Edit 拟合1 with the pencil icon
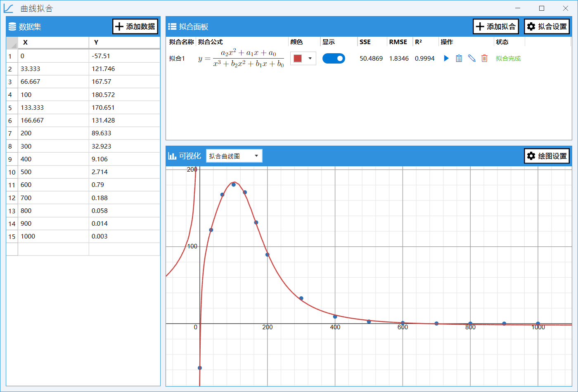This screenshot has width=578, height=392. point(472,59)
